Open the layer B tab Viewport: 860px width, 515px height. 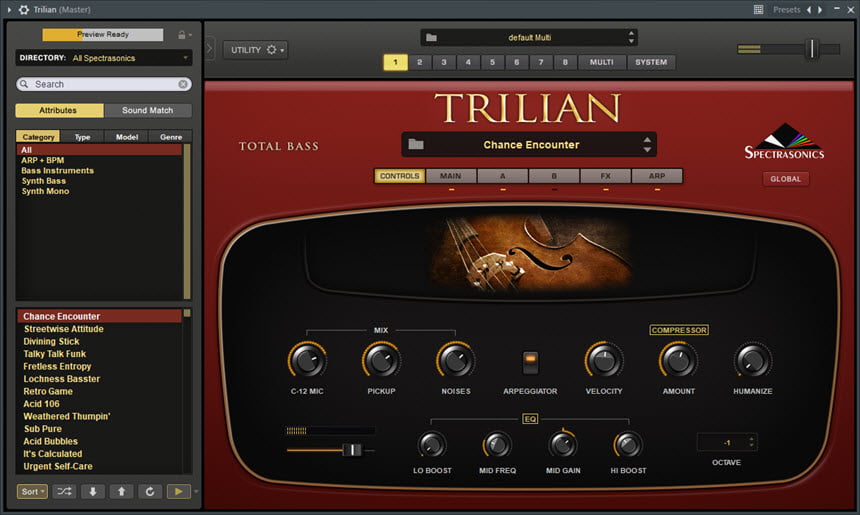(554, 176)
